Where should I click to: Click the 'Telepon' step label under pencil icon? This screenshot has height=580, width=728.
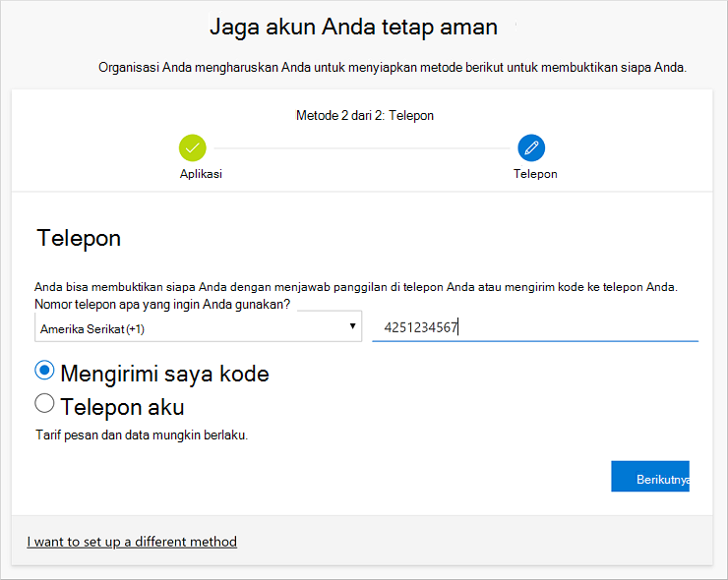pos(535,174)
